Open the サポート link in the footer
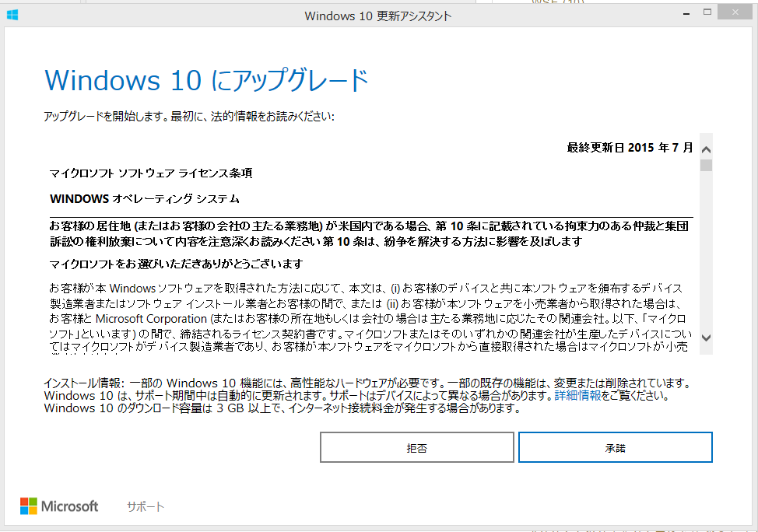 coord(146,506)
